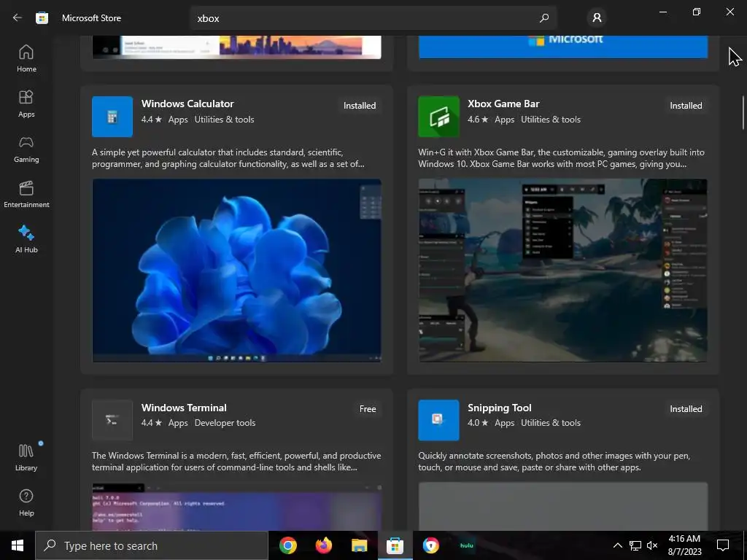Click the Windows Terminal screenshot preview
Screen dimensions: 747x560
pyautogui.click(x=237, y=507)
